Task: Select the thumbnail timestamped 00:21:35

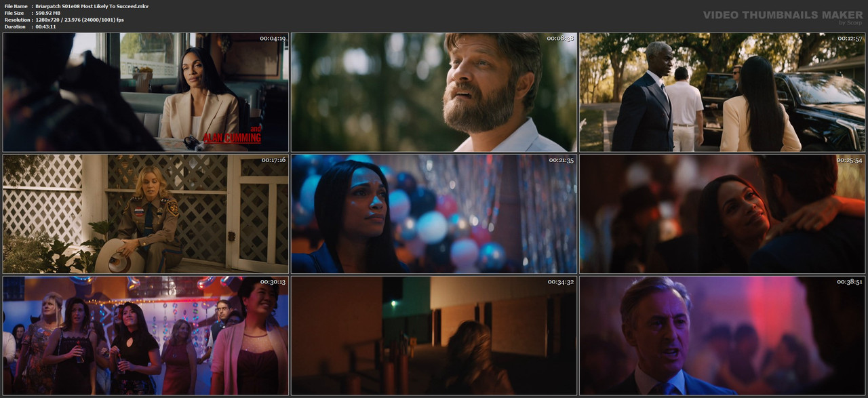Action: tap(434, 214)
